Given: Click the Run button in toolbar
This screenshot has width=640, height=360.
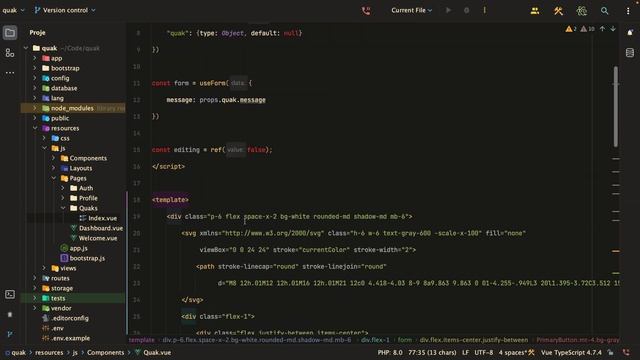Looking at the screenshot, I should (449, 10).
